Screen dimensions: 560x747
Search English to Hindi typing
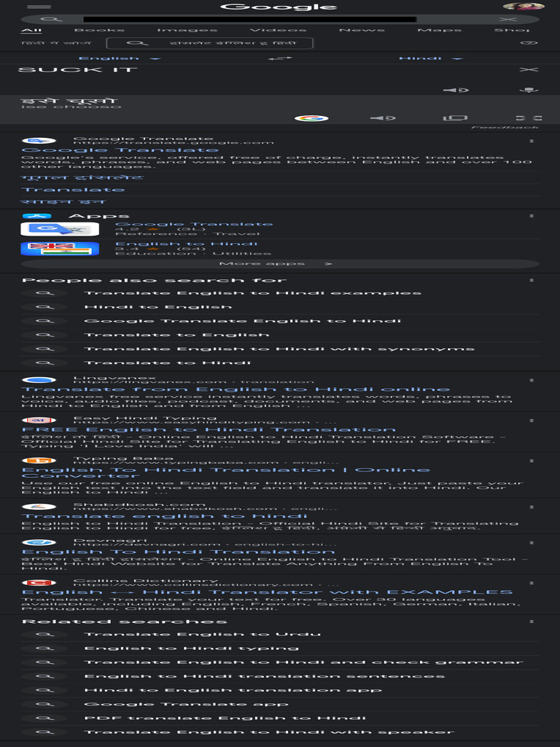coord(280,649)
